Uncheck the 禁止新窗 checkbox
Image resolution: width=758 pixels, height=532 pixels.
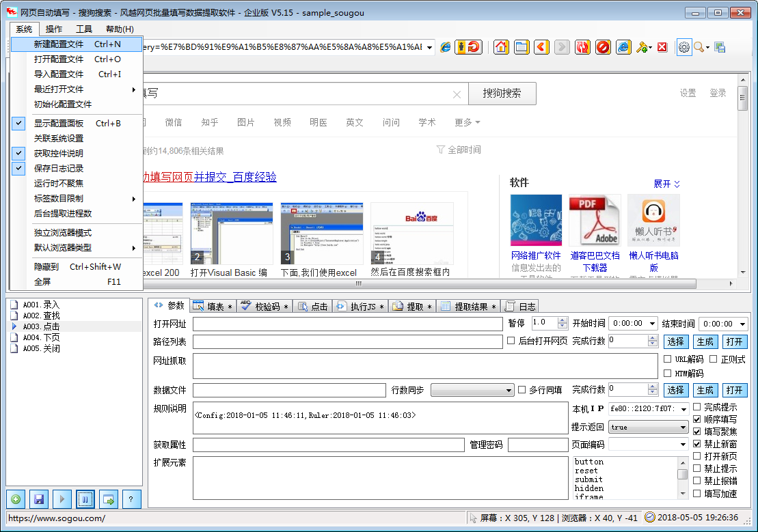click(697, 444)
